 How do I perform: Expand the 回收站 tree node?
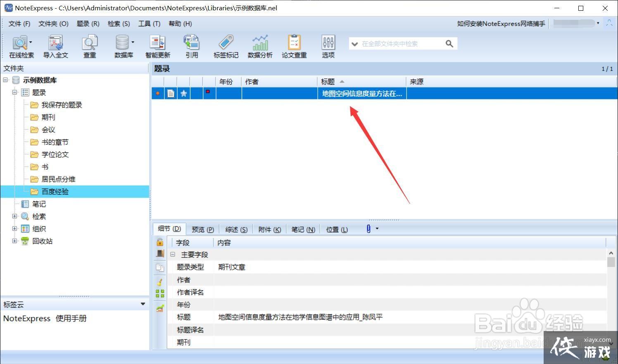click(x=14, y=241)
